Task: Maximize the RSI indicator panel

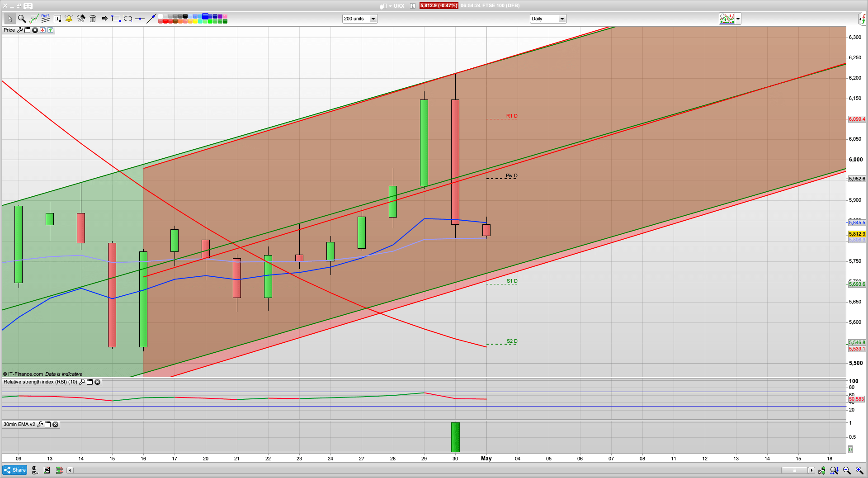Action: 90,382
